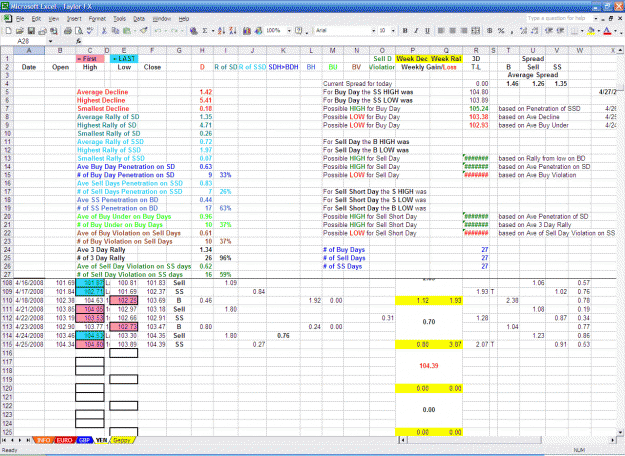Select row header 110
The width and height of the screenshot is (625, 456).
coord(7,300)
